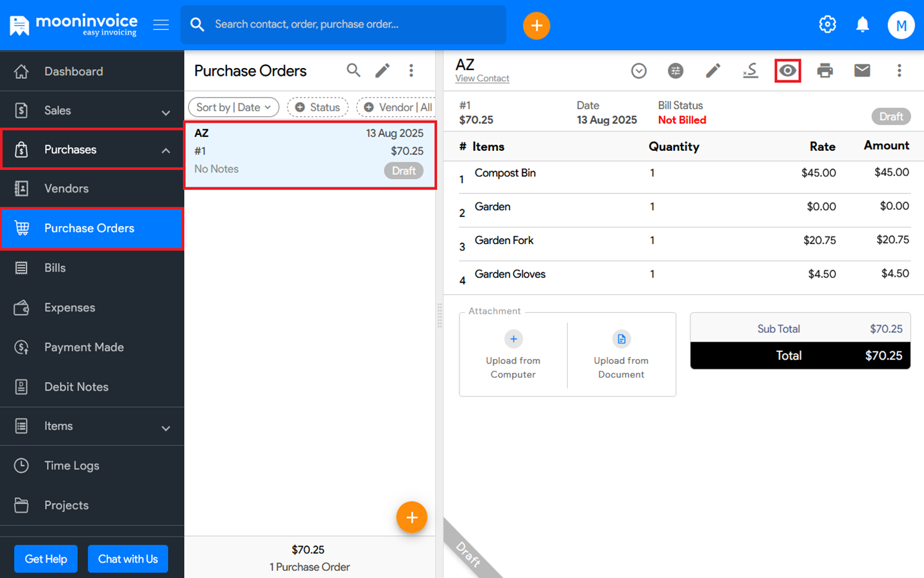
Task: Click the pencil edit icon beside AZ
Action: pos(713,71)
